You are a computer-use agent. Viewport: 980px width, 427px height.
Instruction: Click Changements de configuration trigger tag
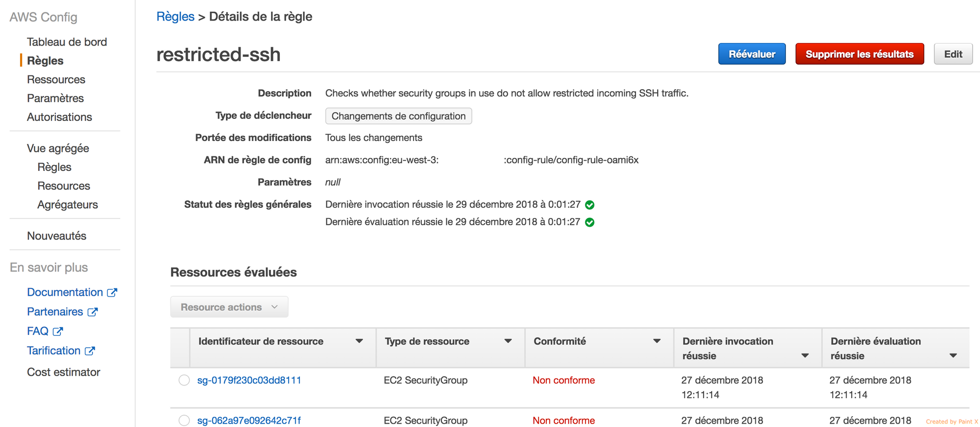(398, 116)
